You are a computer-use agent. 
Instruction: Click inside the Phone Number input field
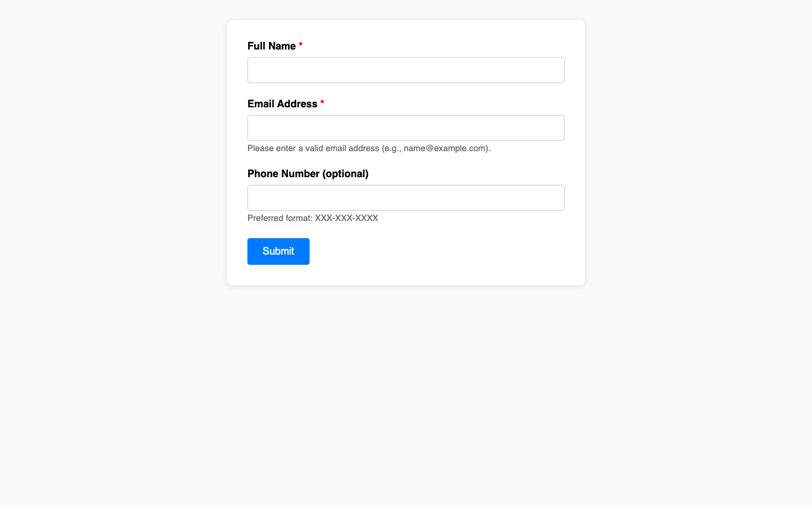[x=406, y=197]
